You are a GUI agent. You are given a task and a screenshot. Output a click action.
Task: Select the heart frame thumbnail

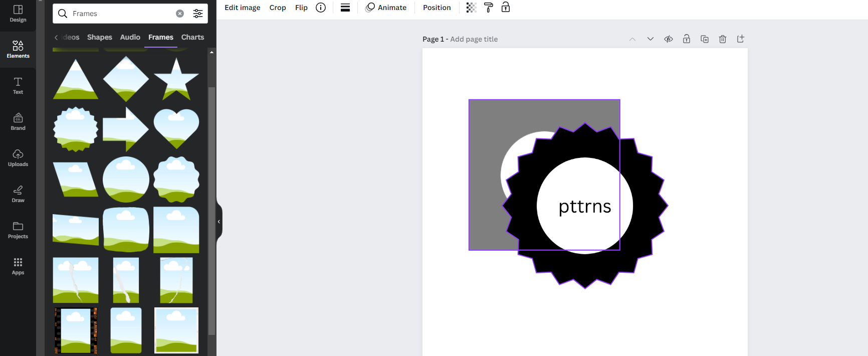point(176,129)
